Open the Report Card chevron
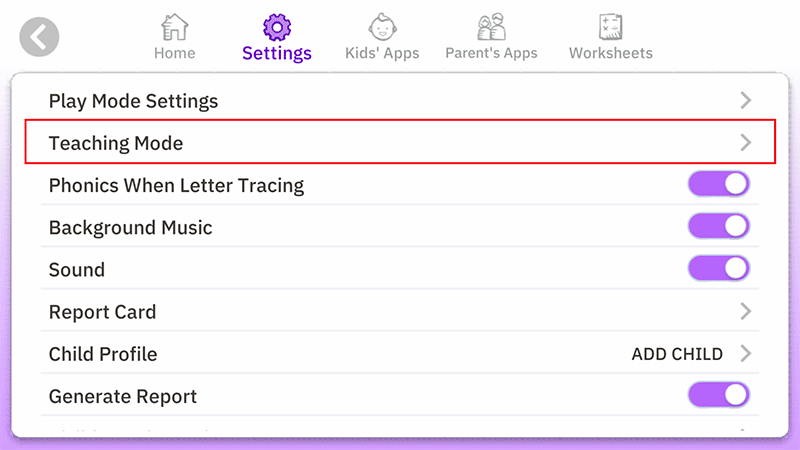This screenshot has height=450, width=800. point(745,312)
